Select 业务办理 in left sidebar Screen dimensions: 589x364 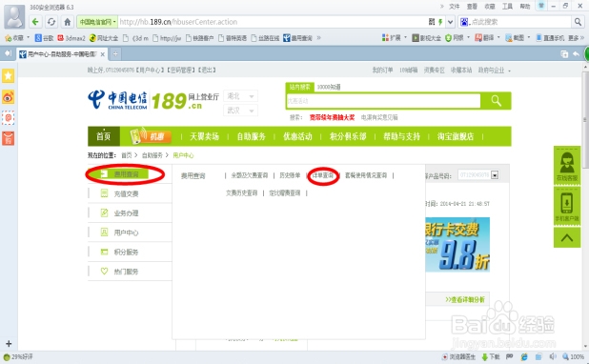point(126,213)
